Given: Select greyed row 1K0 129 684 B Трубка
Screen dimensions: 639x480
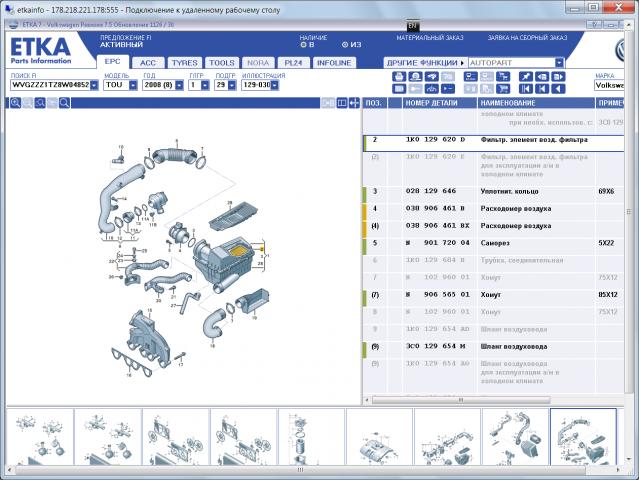Looking at the screenshot, I should tap(493, 264).
